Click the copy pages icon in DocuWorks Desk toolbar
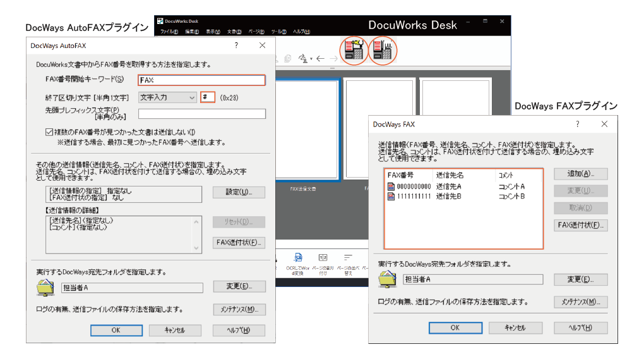644x354 pixels. coord(288,58)
